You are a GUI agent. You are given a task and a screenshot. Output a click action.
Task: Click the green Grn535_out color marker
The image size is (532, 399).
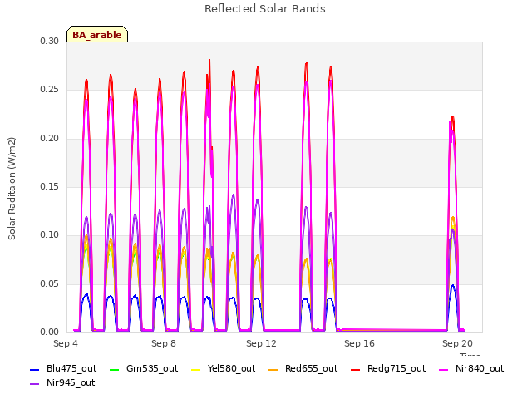[115, 369]
